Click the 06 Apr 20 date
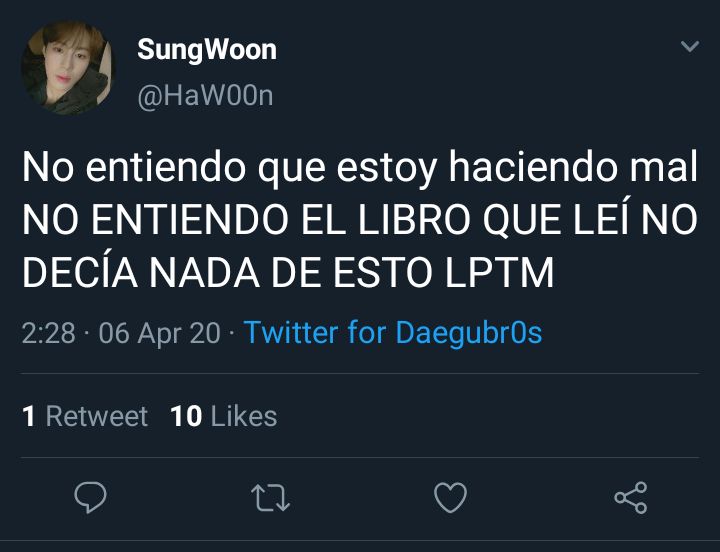The height and width of the screenshot is (552, 720). pyautogui.click(x=159, y=333)
